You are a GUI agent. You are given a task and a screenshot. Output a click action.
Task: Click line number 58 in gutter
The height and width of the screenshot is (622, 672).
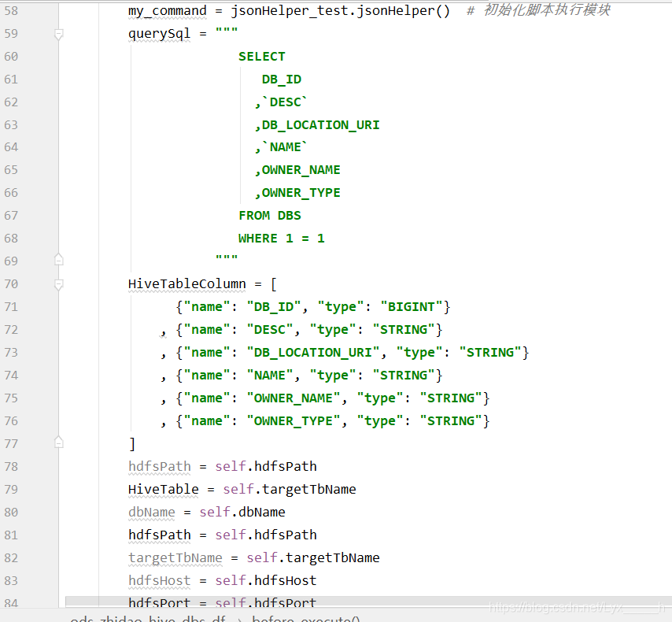click(x=11, y=11)
